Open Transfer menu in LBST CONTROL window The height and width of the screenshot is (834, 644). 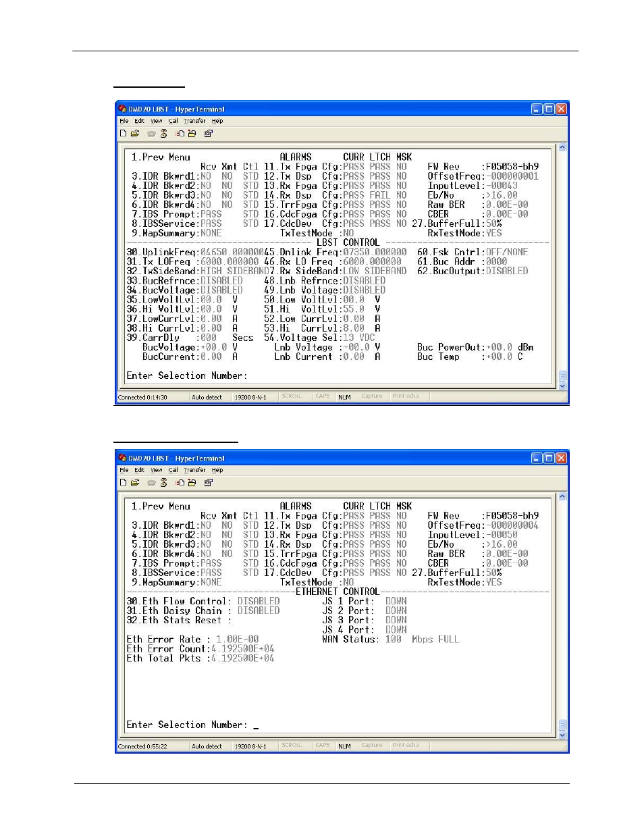coord(194,122)
